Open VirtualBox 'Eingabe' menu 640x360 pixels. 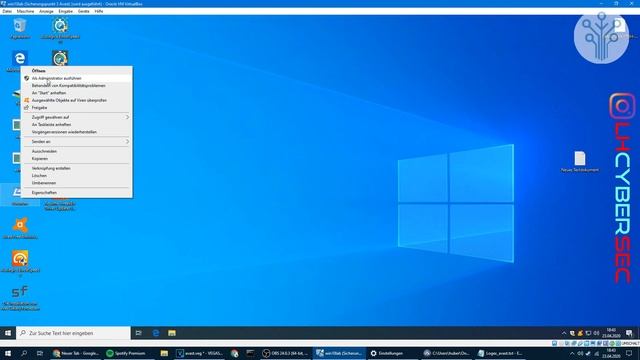(x=65, y=11)
